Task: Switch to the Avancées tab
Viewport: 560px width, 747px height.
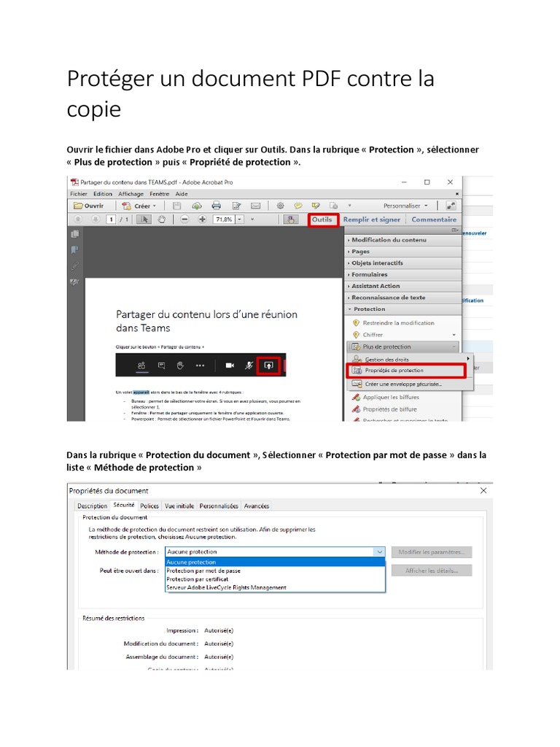Action: click(257, 506)
